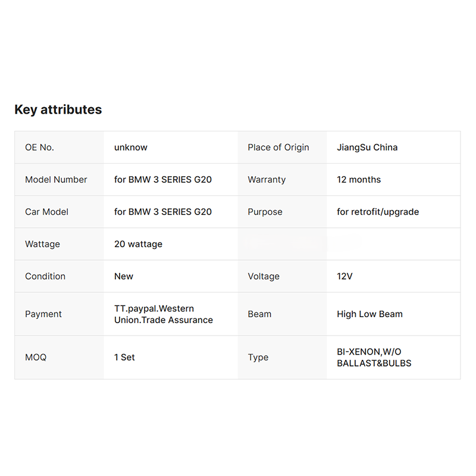Viewport: 476px width, 476px height.
Task: Click the Key attributes heading
Action: [58, 109]
